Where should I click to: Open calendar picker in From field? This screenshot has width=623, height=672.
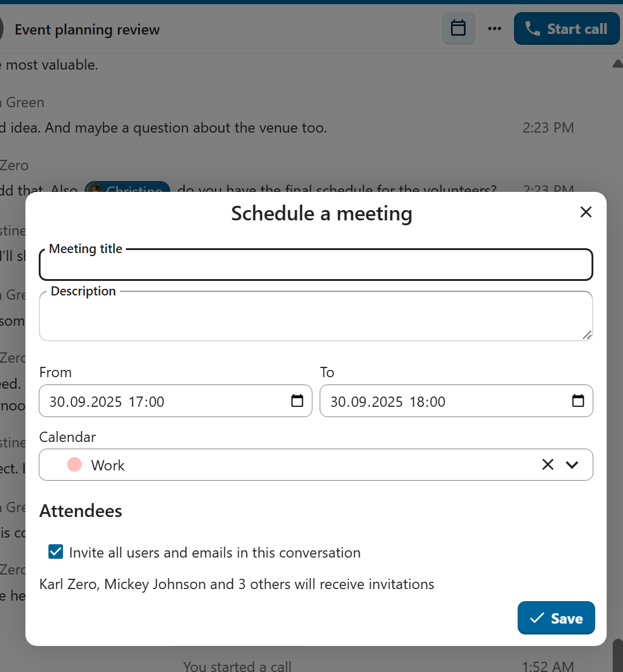coord(297,401)
